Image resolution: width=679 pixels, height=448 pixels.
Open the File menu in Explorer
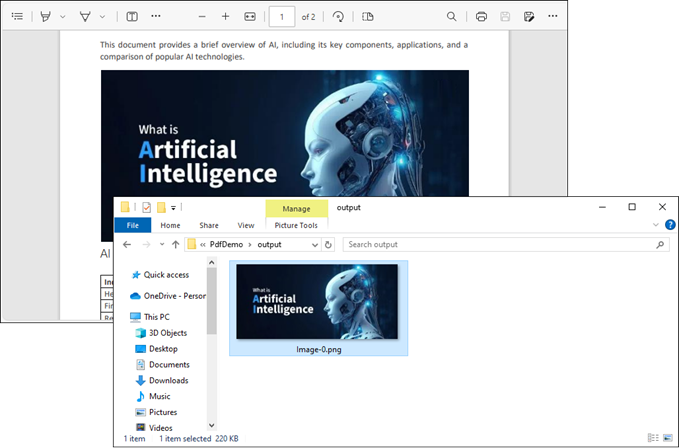tap(133, 225)
